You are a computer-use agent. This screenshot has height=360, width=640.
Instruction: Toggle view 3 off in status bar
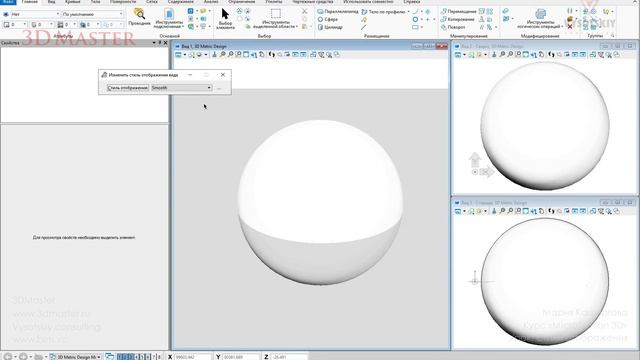pos(131,357)
